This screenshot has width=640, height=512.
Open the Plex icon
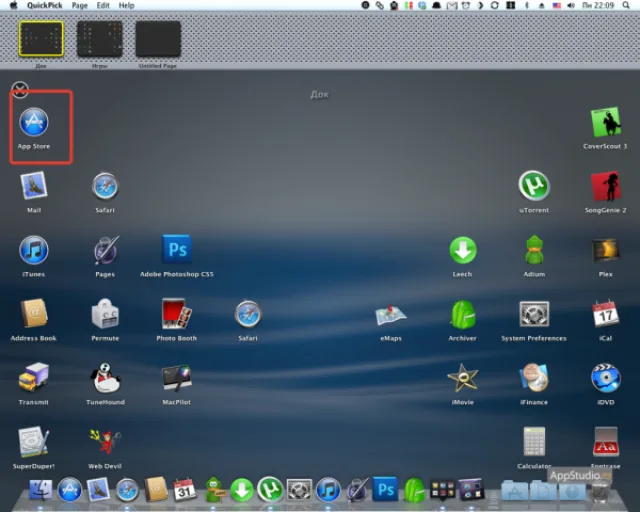click(606, 250)
